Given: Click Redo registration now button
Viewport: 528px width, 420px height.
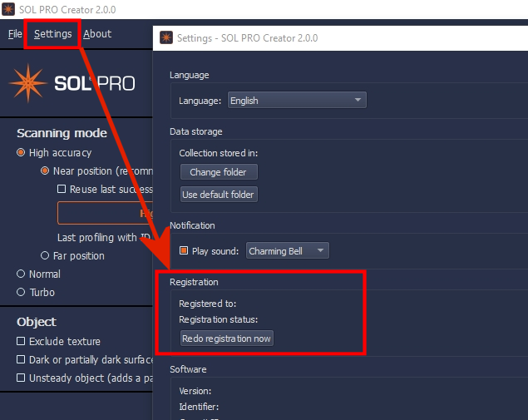Looking at the screenshot, I should (x=227, y=338).
